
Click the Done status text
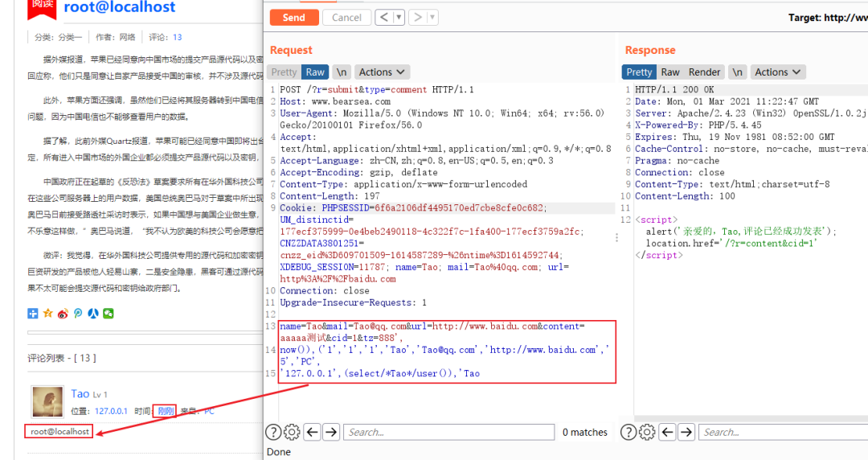tap(278, 452)
